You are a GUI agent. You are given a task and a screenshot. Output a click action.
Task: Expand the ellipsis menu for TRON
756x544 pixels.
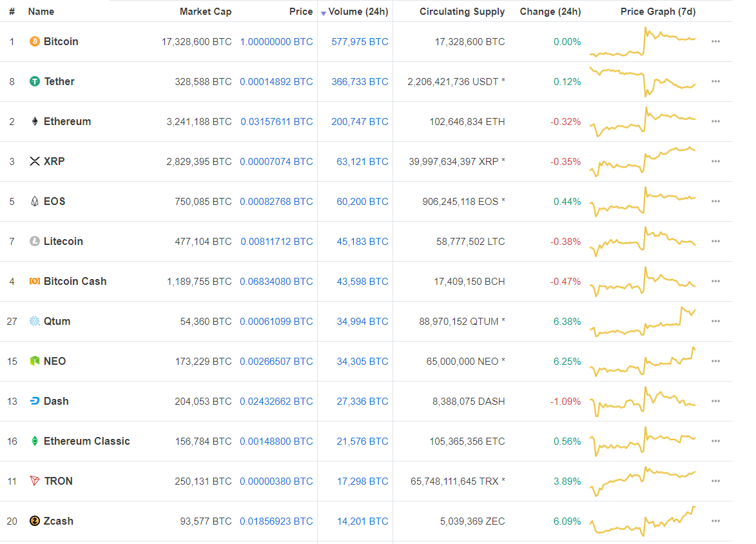tap(715, 481)
